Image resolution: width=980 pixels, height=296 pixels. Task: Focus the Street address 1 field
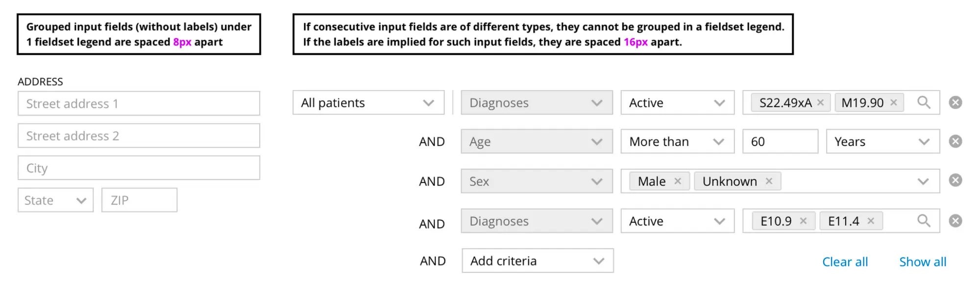click(x=139, y=104)
